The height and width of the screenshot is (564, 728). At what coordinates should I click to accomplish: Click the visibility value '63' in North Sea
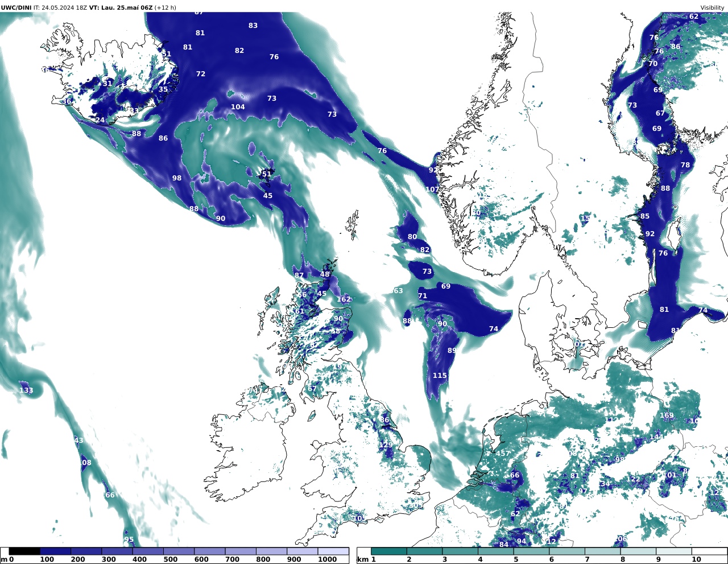(x=398, y=291)
